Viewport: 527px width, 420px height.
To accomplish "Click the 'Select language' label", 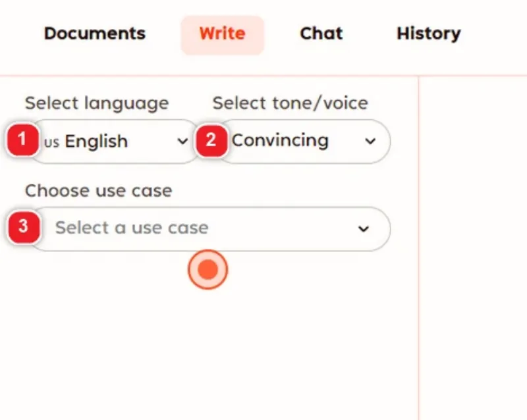I will (x=97, y=103).
